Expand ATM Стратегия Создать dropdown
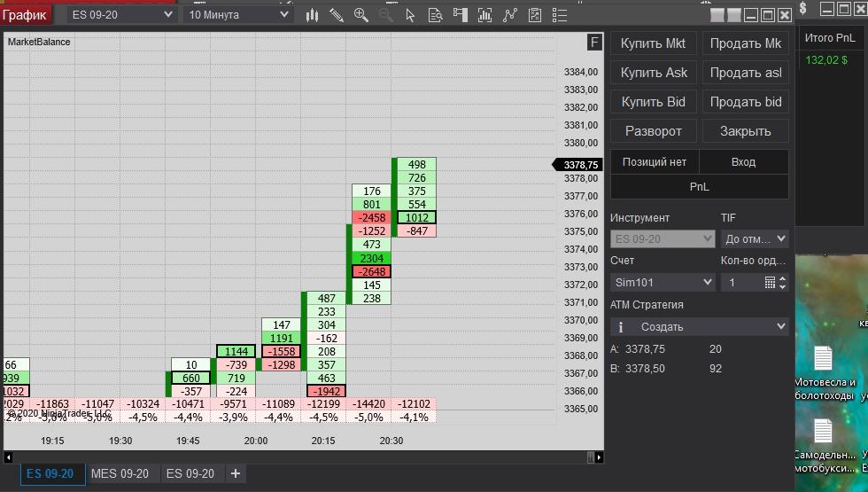 click(x=699, y=327)
